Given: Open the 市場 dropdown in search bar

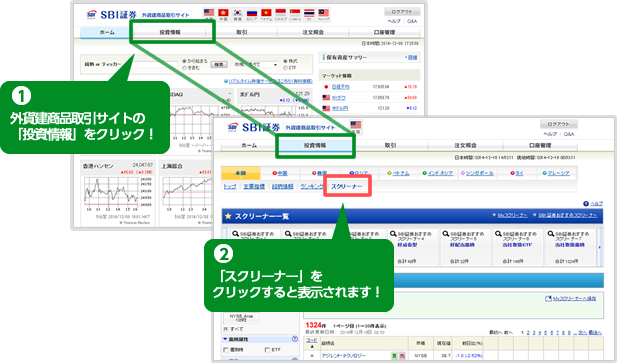Looking at the screenshot, I should 262,64.
